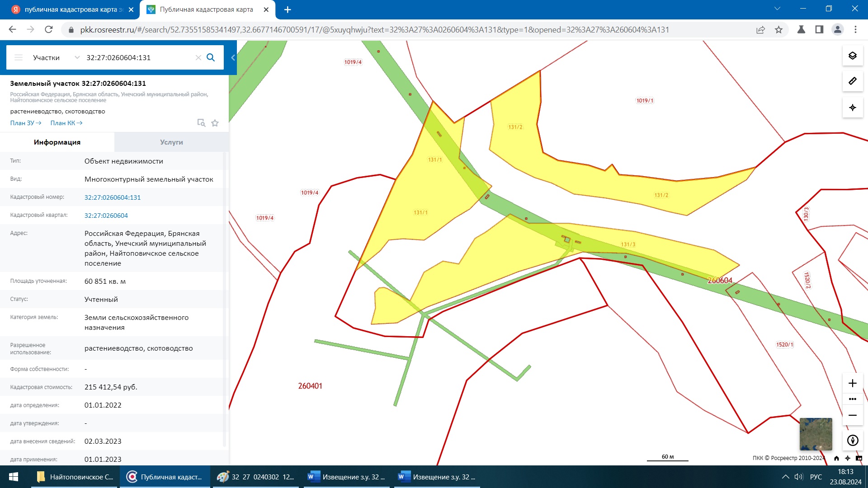This screenshot has height=488, width=868.
Task: Open План КК link
Action: [66, 123]
